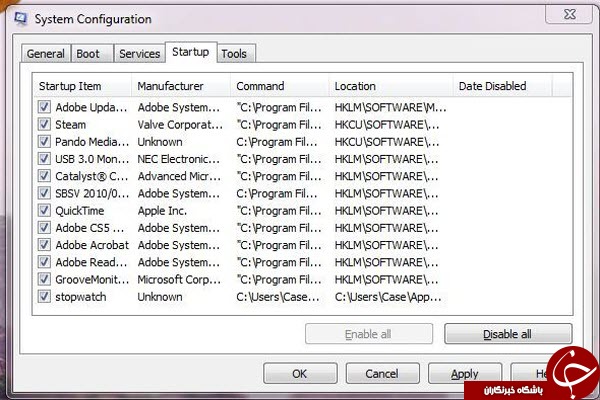Confirm with the OK button
The height and width of the screenshot is (400, 600).
(x=300, y=373)
